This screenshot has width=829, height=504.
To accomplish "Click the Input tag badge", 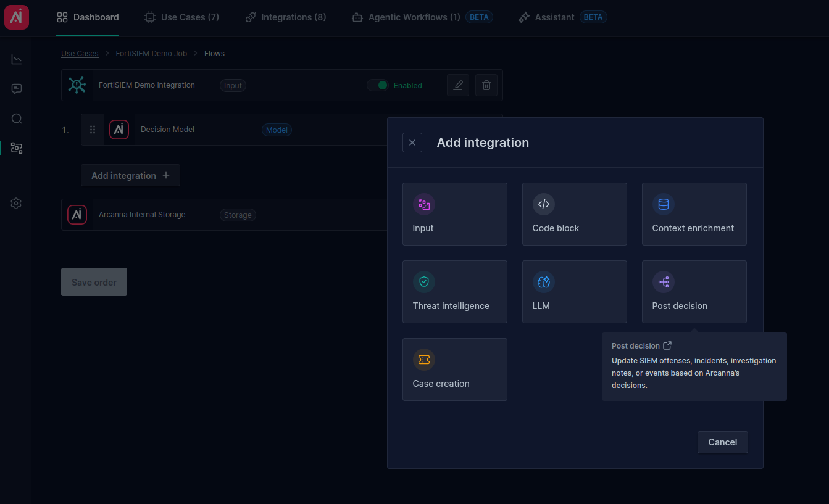I will coord(233,86).
